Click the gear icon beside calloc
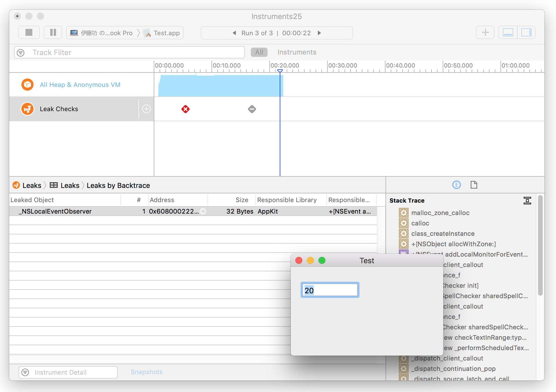This screenshot has height=392, width=556. (x=403, y=223)
